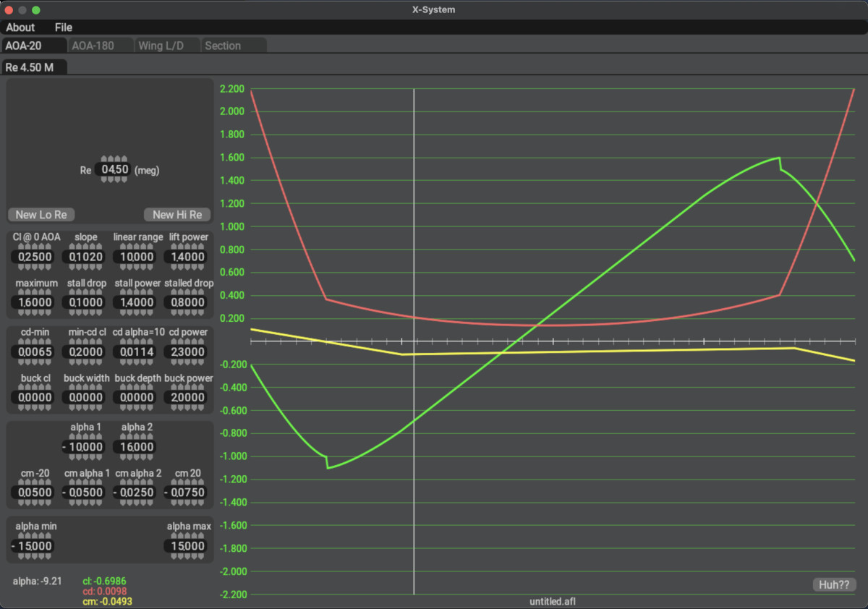Image resolution: width=868 pixels, height=609 pixels.
Task: Open the Section tab
Action: click(x=223, y=46)
